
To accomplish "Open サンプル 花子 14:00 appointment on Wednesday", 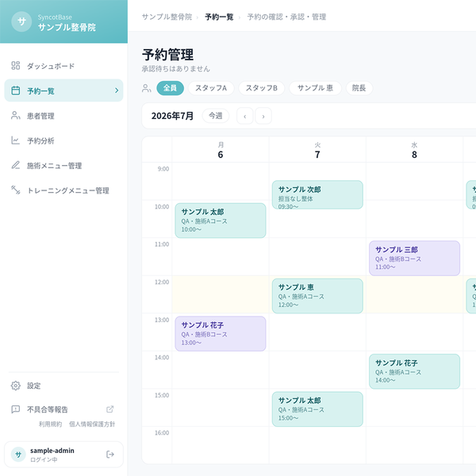I will (414, 371).
